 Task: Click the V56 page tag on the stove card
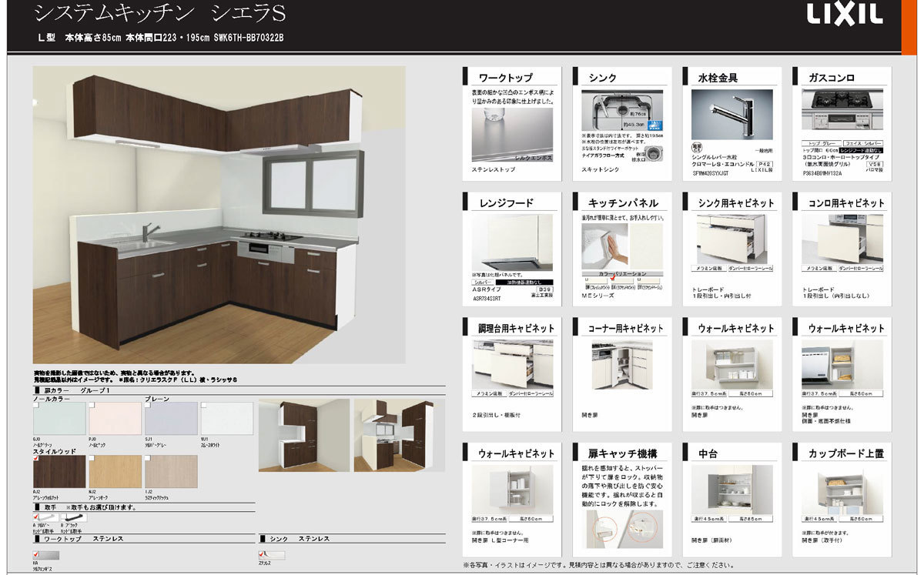874,165
